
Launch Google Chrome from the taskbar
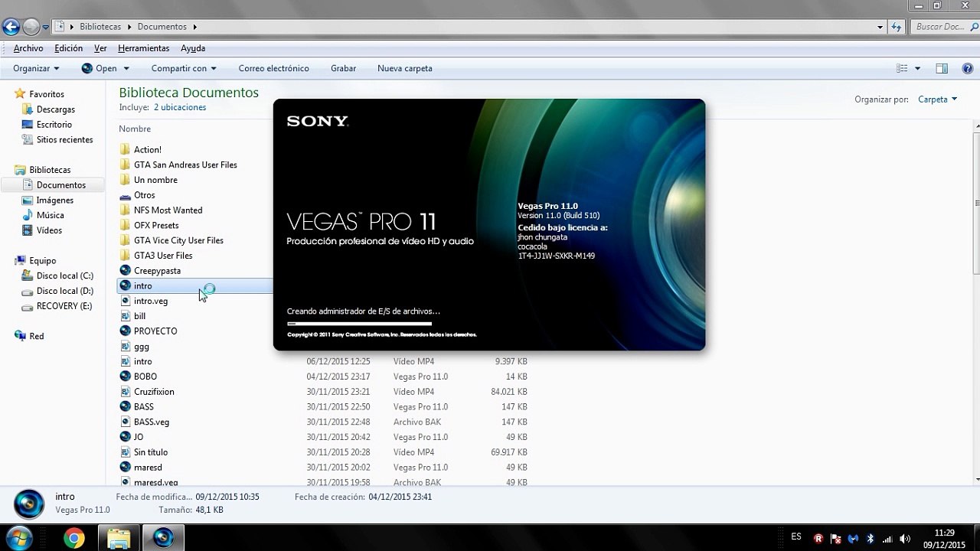[x=74, y=539]
